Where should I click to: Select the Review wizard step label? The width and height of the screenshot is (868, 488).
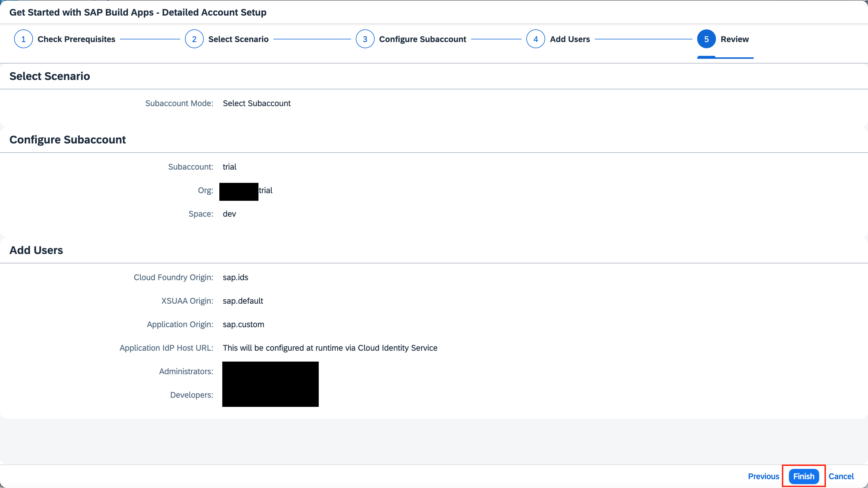(x=735, y=39)
